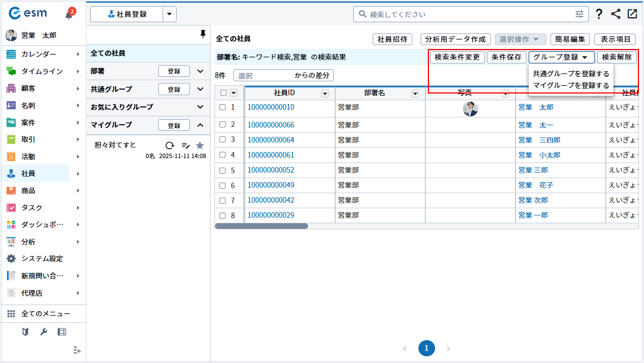This screenshot has width=644, height=363.
Task: Collapse the sidebar menu icon
Action: coord(77,350)
